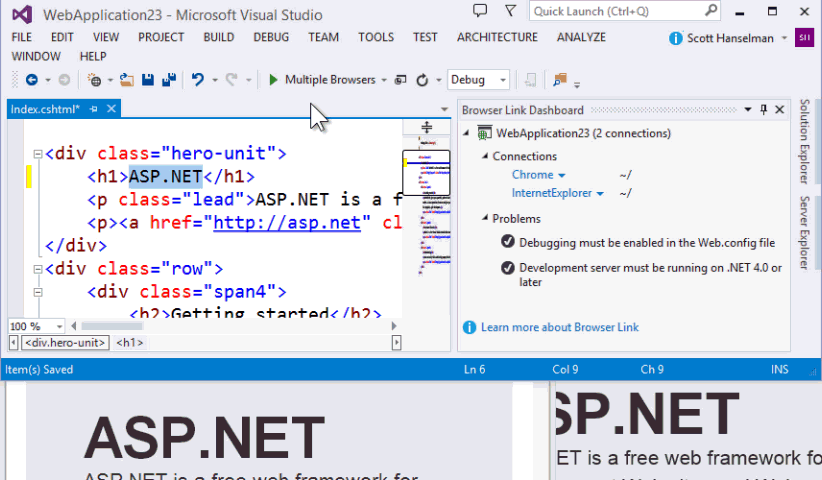Click the WebApplication23 project globe icon
The image size is (822, 480).
tap(484, 133)
